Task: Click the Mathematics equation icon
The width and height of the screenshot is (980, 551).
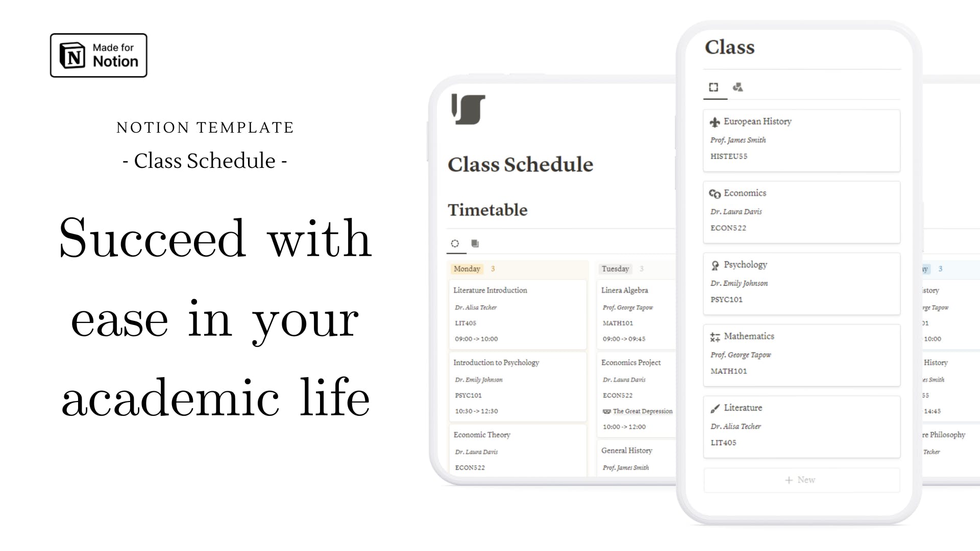Action: point(715,336)
